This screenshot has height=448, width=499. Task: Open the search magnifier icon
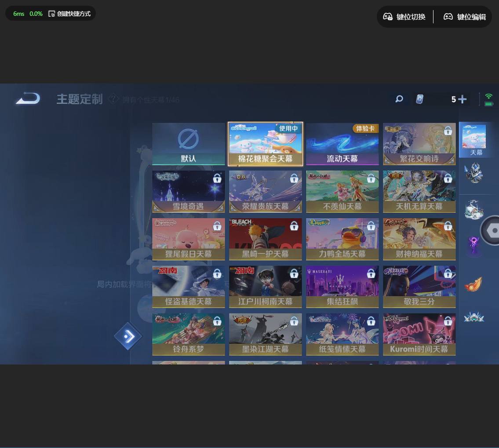coord(399,99)
